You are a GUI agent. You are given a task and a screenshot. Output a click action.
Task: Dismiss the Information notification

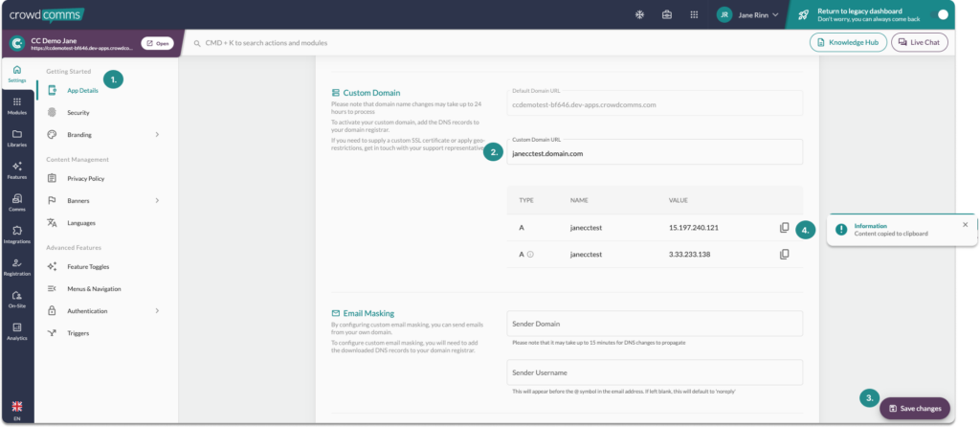pyautogui.click(x=965, y=224)
